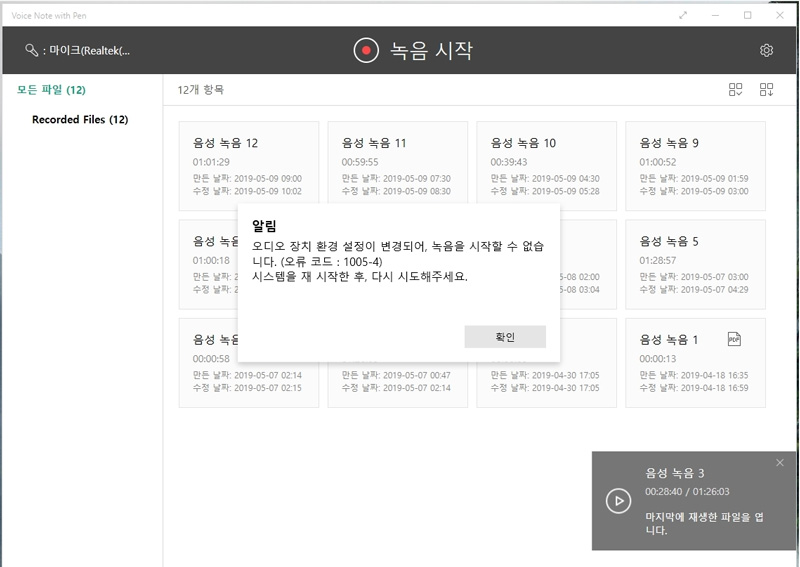Screen dimensions: 800x567
Task: Maximize the Voice Note with Pen window
Action: [747, 15]
